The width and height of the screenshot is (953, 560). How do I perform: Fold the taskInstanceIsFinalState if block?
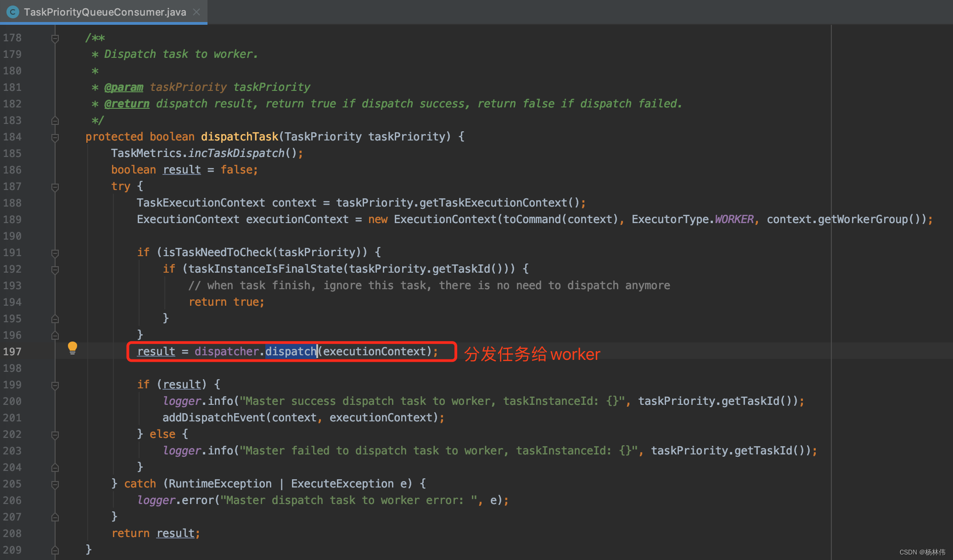pos(55,270)
